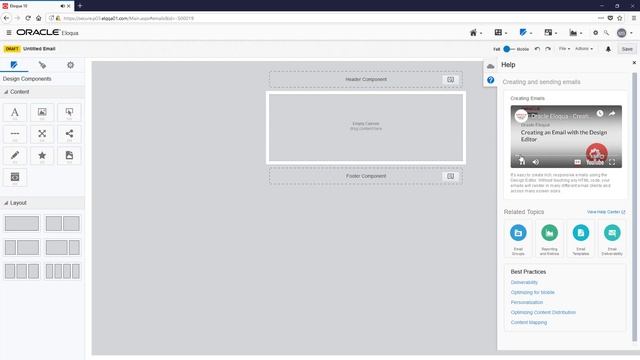Click Watch Later clock on video
Image resolution: width=640 pixels, height=360 pixels.
click(600, 114)
